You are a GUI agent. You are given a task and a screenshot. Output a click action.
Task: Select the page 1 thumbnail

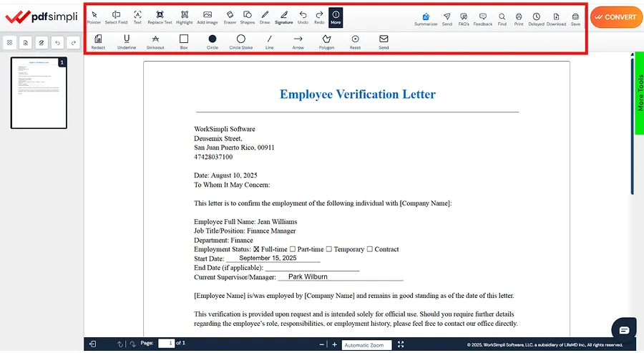(39, 93)
